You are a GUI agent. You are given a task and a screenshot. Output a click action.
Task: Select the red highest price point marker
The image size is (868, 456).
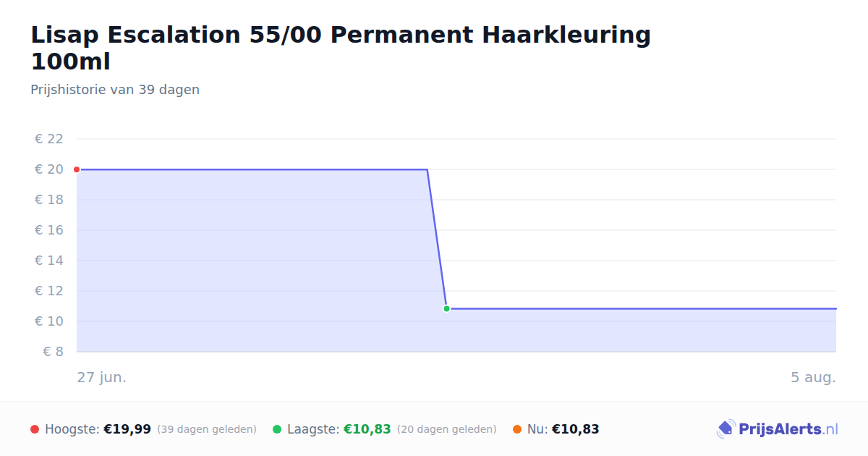[77, 169]
